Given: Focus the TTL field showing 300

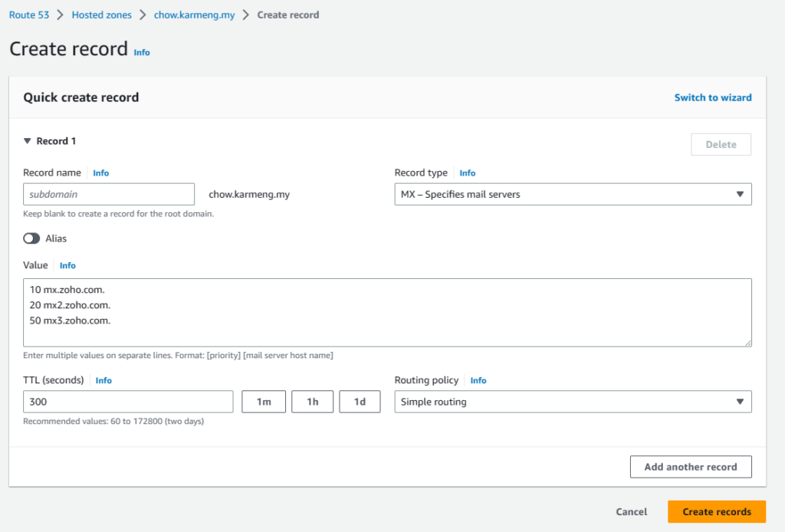Looking at the screenshot, I should tap(128, 402).
